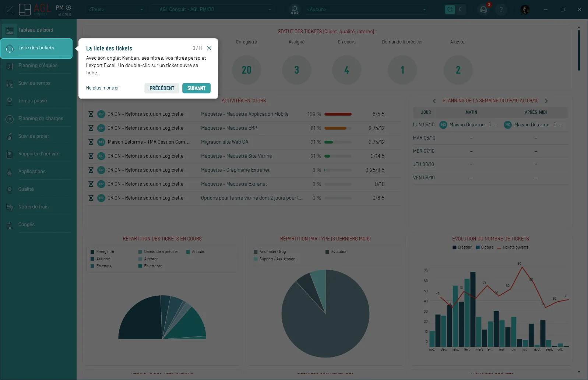Viewport: 588px width, 380px height.
Task: Switch to light theme mode
Action: (x=450, y=10)
